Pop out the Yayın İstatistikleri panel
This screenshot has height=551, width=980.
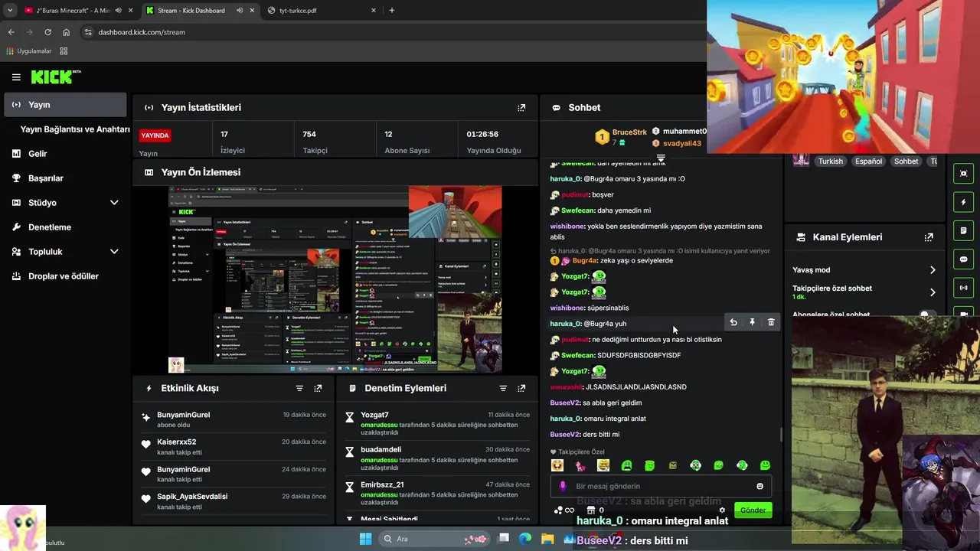click(x=521, y=108)
